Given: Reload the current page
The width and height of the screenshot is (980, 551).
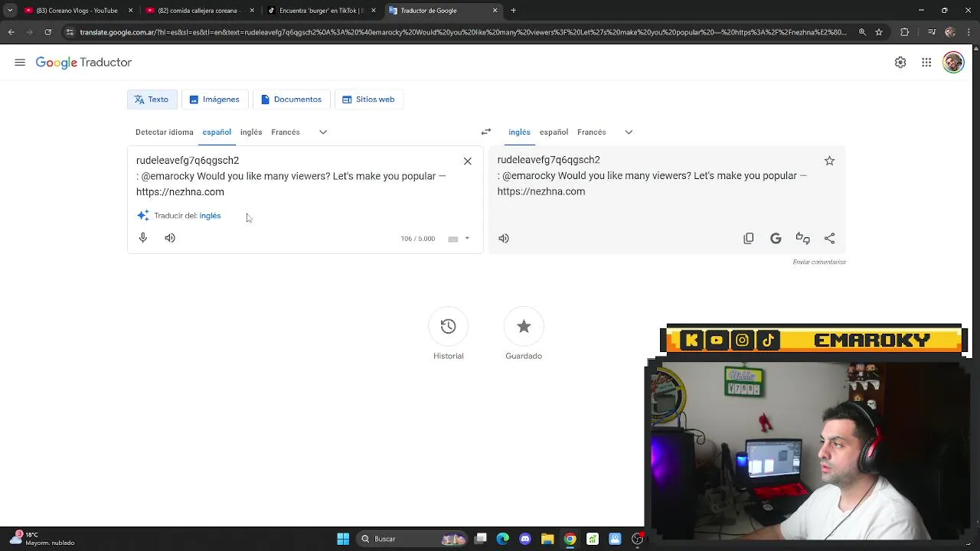Looking at the screenshot, I should 47,32.
